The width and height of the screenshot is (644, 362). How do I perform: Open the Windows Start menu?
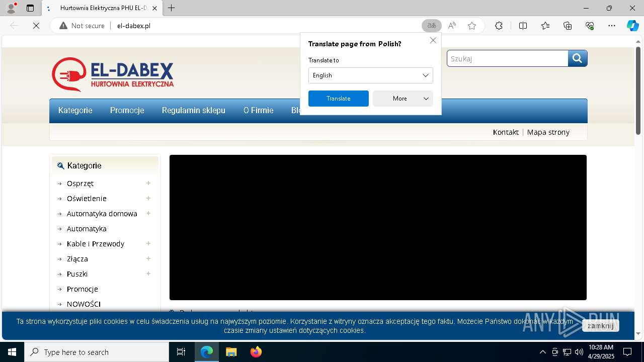(x=12, y=352)
